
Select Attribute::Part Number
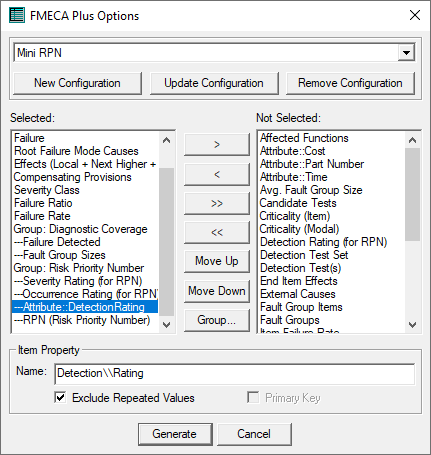pyautogui.click(x=332, y=164)
